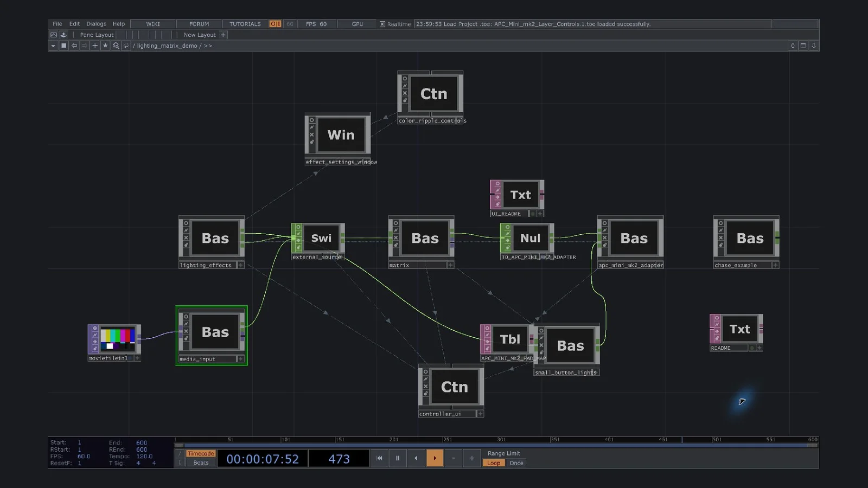Open the Help menu

(x=118, y=24)
